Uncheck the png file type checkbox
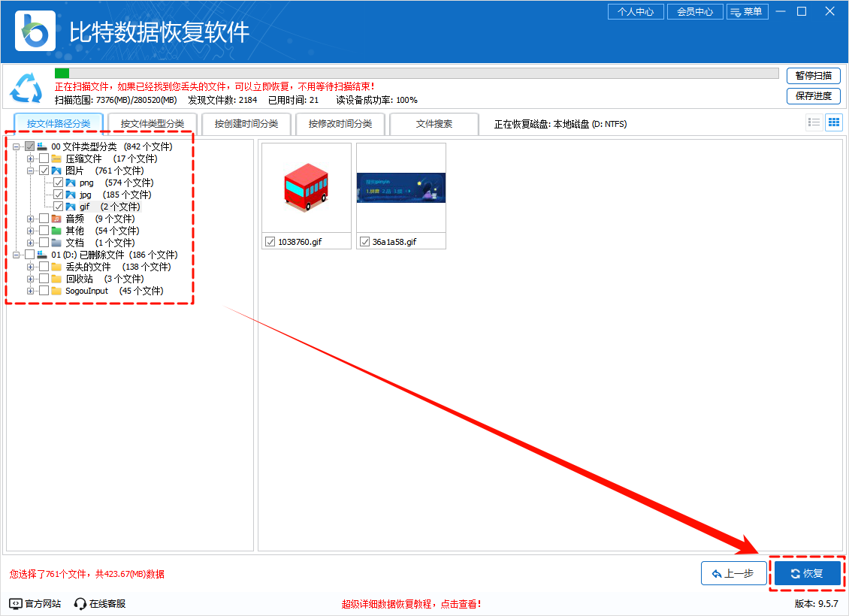Screen dimensions: 849x616 pos(58,182)
